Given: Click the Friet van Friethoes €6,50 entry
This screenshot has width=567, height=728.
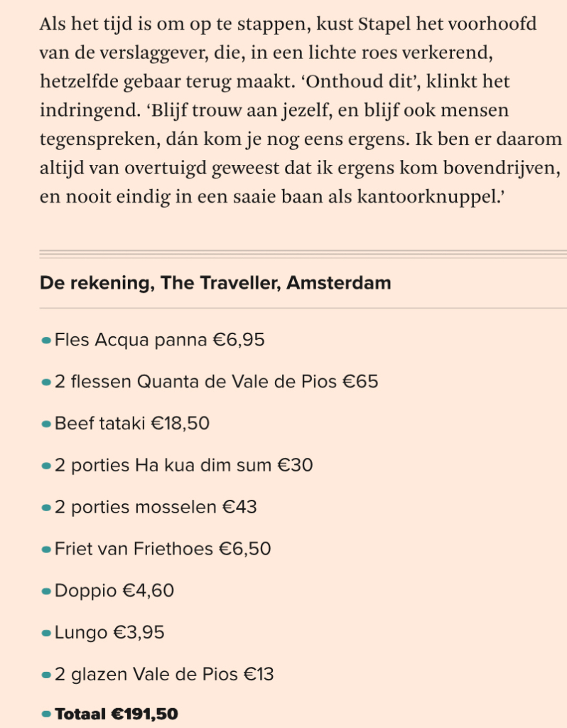Looking at the screenshot, I should [x=163, y=550].
